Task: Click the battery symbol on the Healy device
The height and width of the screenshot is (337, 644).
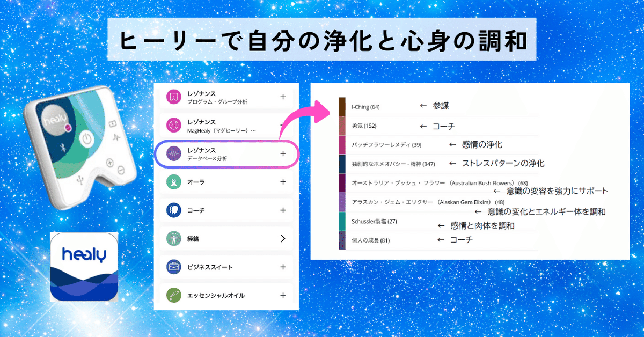Action: tap(112, 123)
